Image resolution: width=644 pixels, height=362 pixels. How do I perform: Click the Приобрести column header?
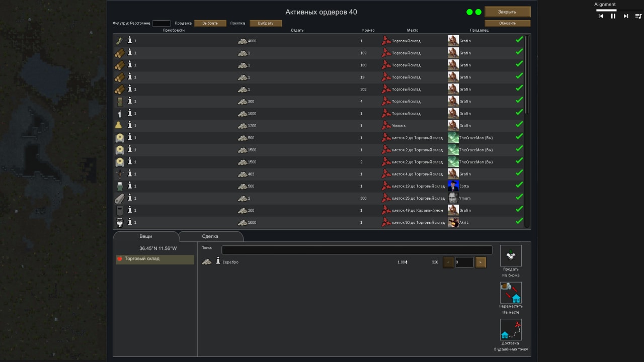click(174, 30)
